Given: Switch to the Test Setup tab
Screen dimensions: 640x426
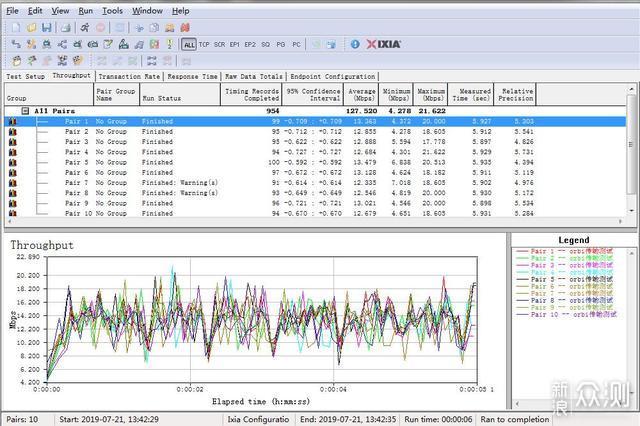Looking at the screenshot, I should click(25, 76).
